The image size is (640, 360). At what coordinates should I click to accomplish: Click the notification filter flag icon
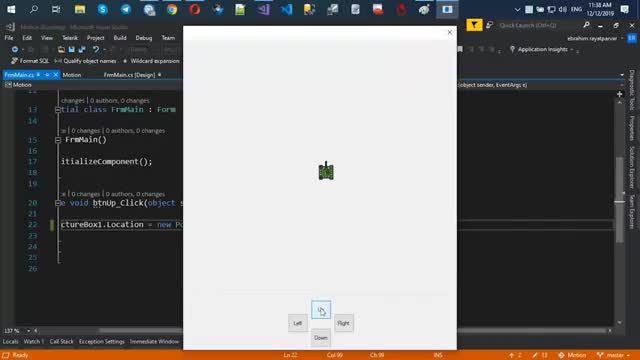pyautogui.click(x=474, y=25)
